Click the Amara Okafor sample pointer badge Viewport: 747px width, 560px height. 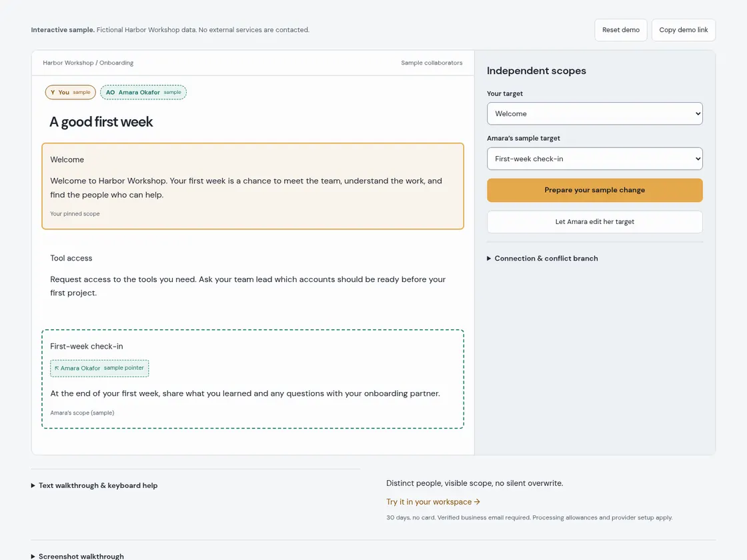[x=99, y=368]
